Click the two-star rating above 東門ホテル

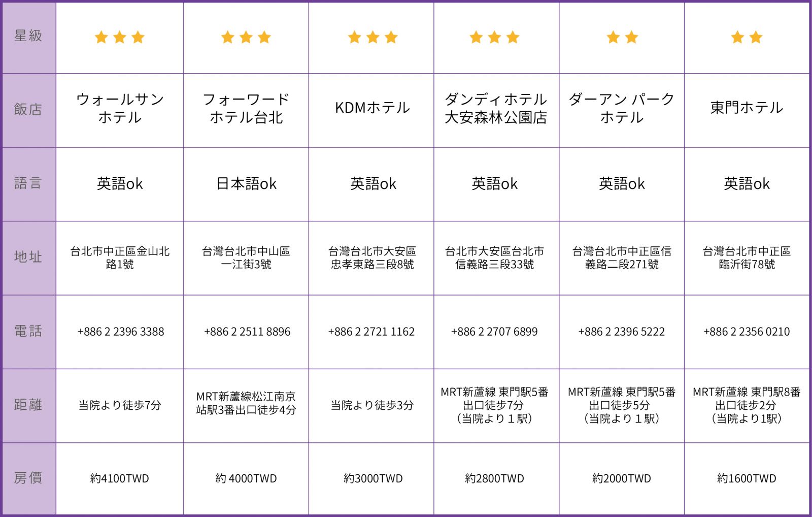coord(747,37)
